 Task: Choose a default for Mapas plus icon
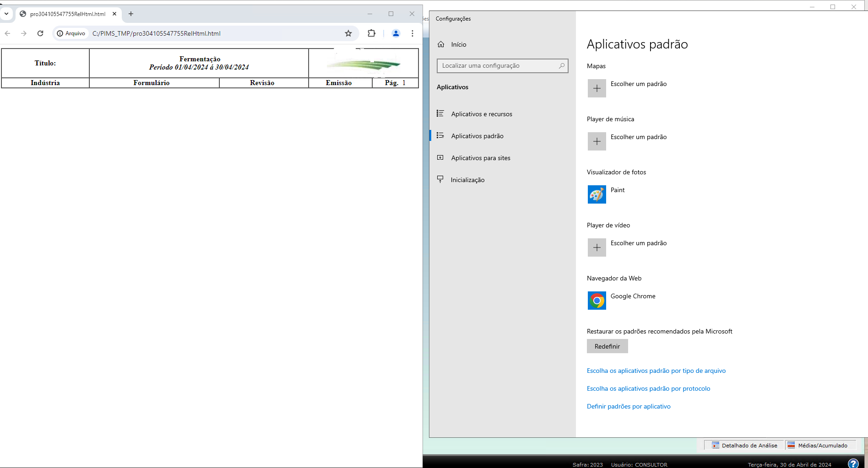click(597, 88)
